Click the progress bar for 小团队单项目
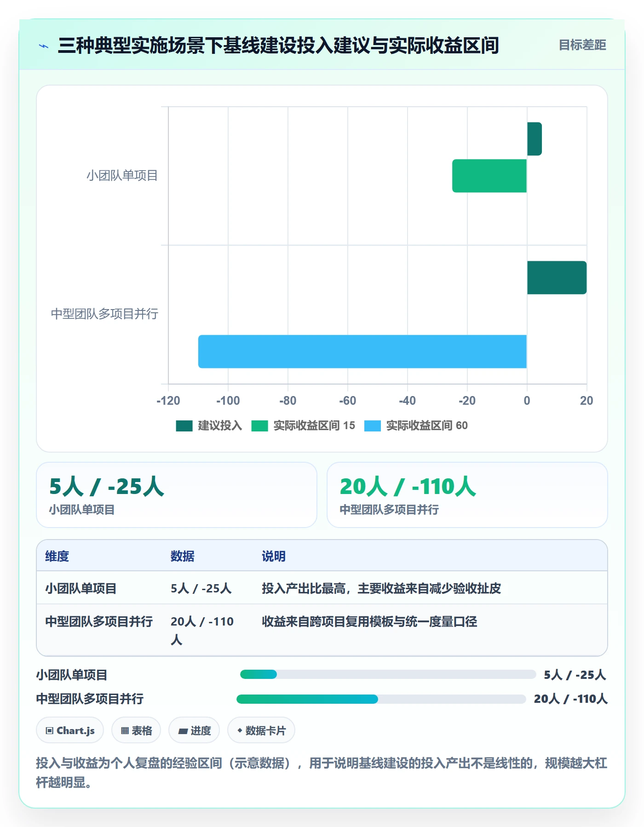The width and height of the screenshot is (644, 827). (x=388, y=674)
